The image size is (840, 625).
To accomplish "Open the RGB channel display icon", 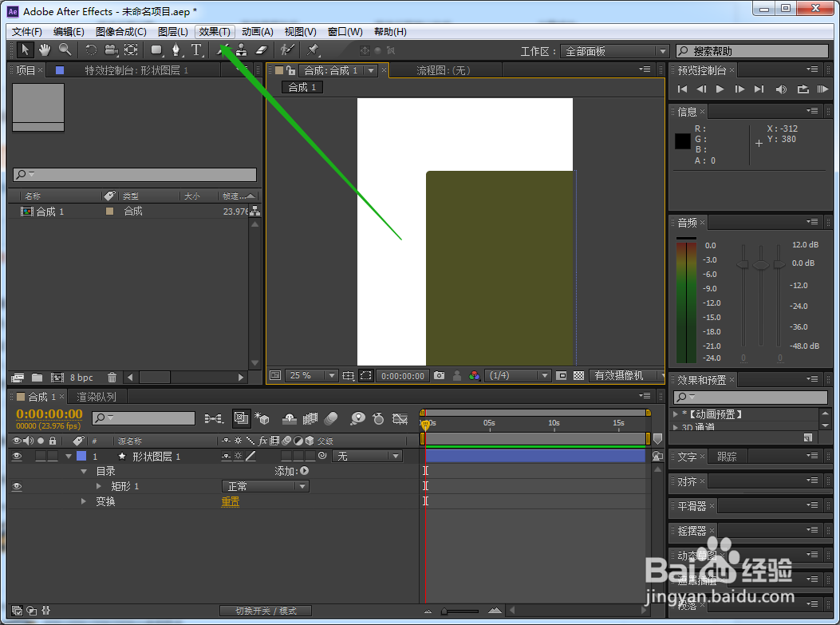I will [474, 376].
